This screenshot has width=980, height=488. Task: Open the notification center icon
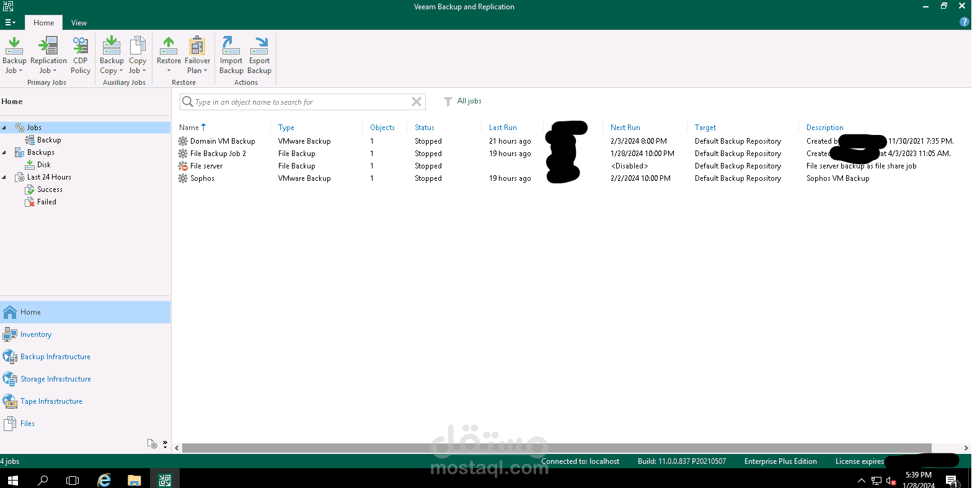point(952,481)
